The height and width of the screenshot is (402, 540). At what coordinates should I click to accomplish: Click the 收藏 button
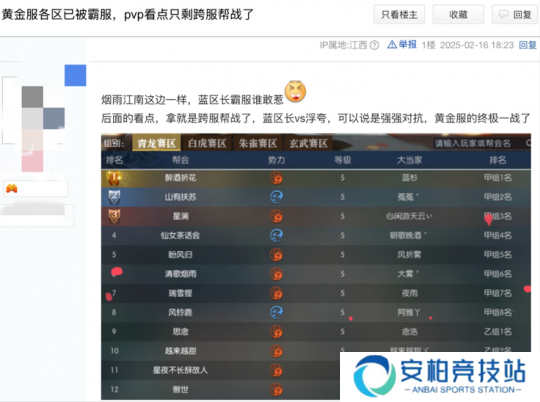pos(458,14)
